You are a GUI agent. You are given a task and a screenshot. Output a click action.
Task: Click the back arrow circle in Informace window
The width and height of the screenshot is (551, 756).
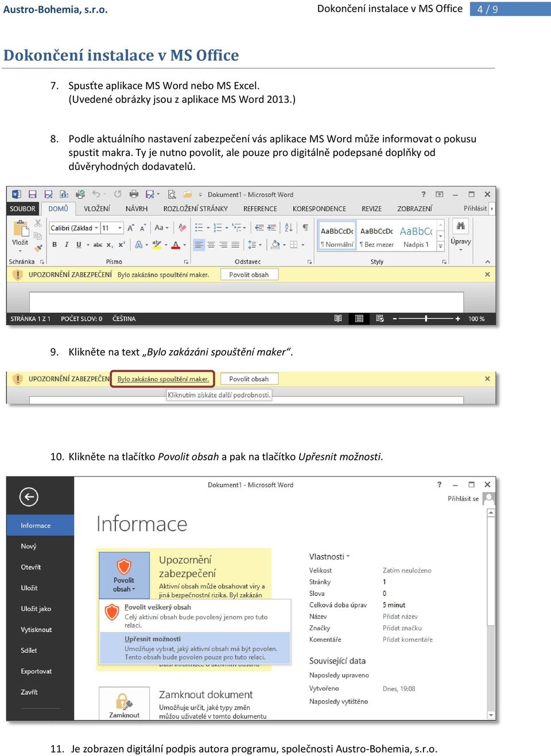[29, 497]
